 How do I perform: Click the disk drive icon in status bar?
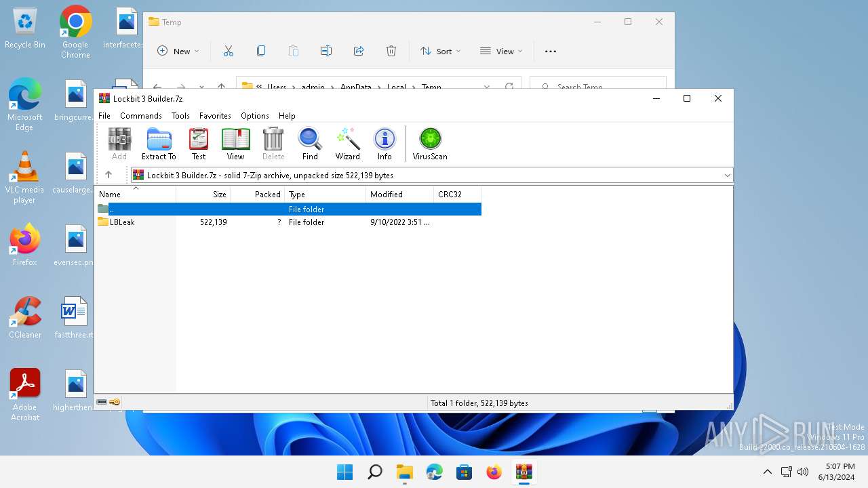click(x=102, y=402)
